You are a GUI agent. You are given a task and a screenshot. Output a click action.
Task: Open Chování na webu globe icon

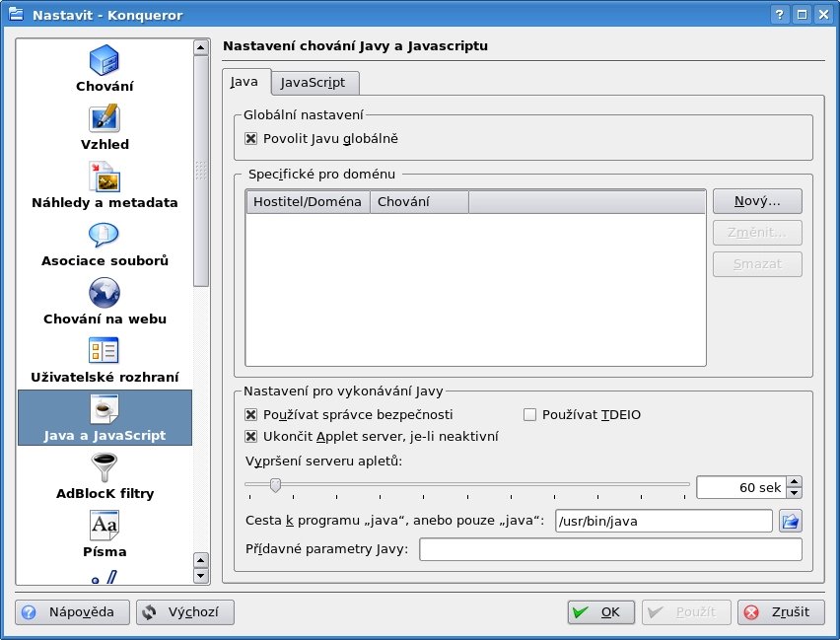104,293
